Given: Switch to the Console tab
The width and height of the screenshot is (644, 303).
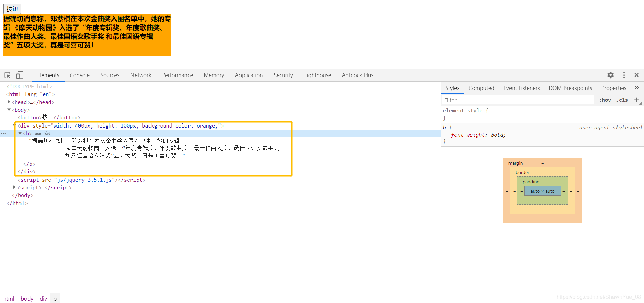Looking at the screenshot, I should (79, 75).
